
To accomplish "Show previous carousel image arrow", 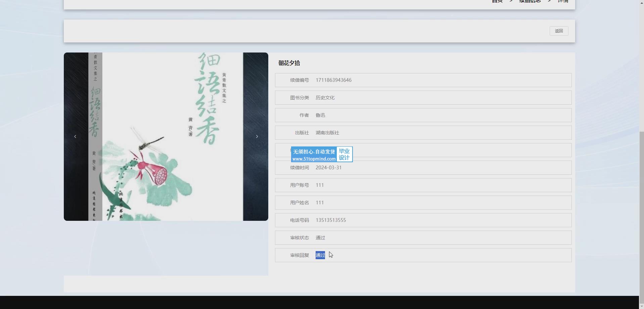I will 75,136.
